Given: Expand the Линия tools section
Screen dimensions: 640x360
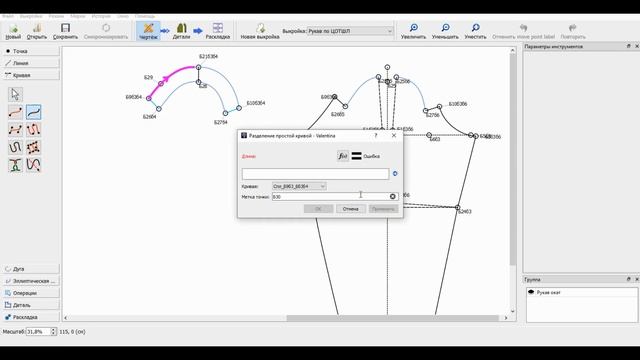Looking at the screenshot, I should (x=31, y=63).
